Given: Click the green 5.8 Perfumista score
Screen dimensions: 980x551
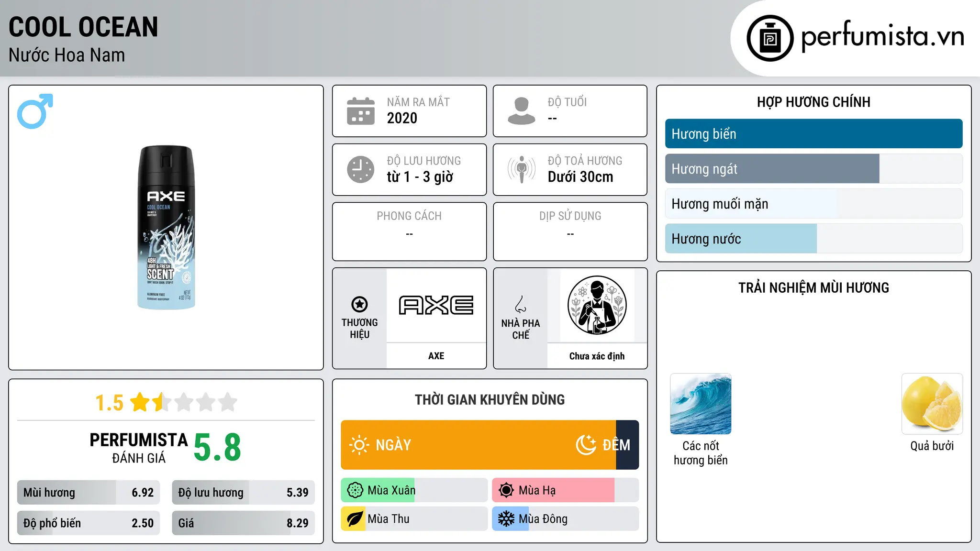Looking at the screenshot, I should [x=218, y=447].
